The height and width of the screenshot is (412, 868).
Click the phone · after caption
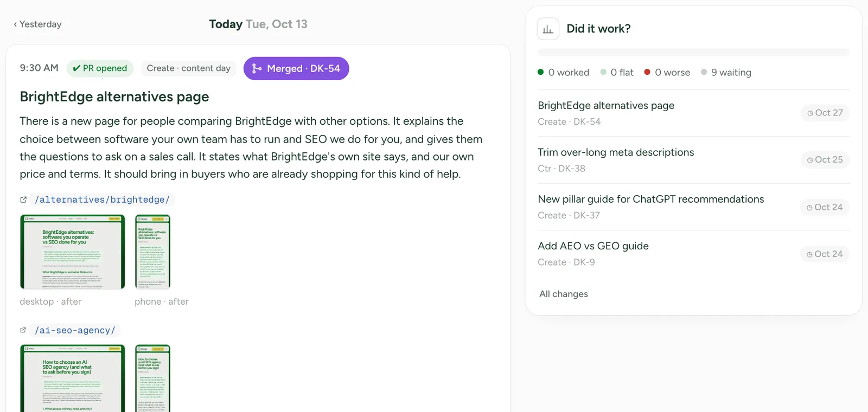[162, 301]
